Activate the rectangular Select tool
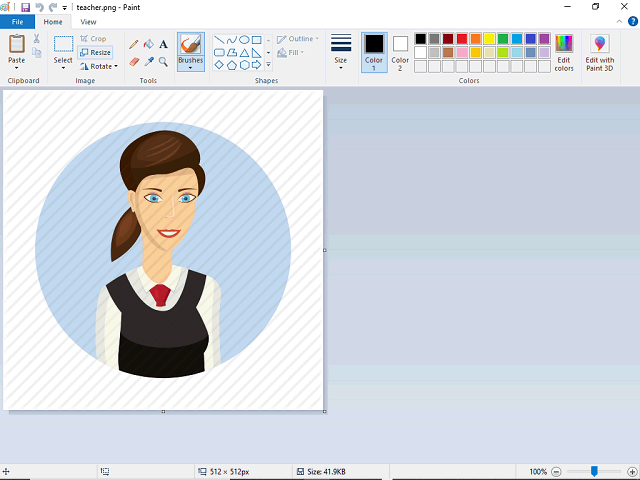 click(x=64, y=44)
